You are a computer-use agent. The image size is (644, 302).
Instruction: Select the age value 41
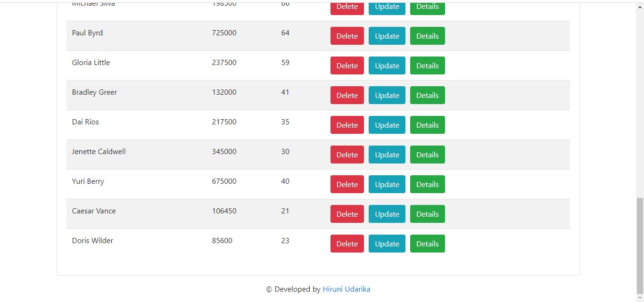pos(285,92)
